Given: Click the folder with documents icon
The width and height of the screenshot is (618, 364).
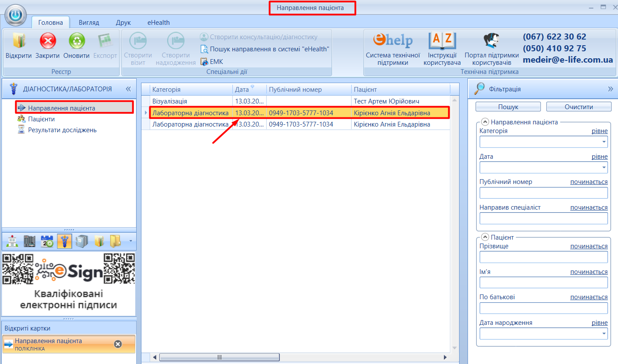Looking at the screenshot, I should (99, 241).
